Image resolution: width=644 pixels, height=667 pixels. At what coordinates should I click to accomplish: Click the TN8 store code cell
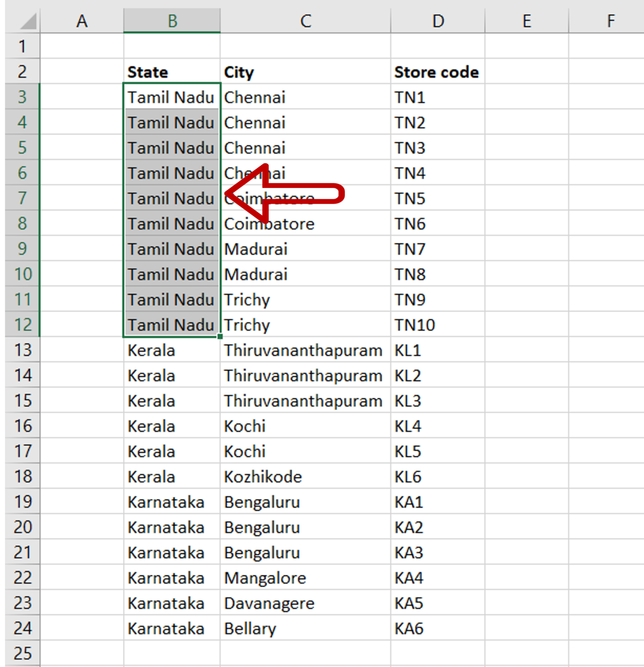coord(438,274)
